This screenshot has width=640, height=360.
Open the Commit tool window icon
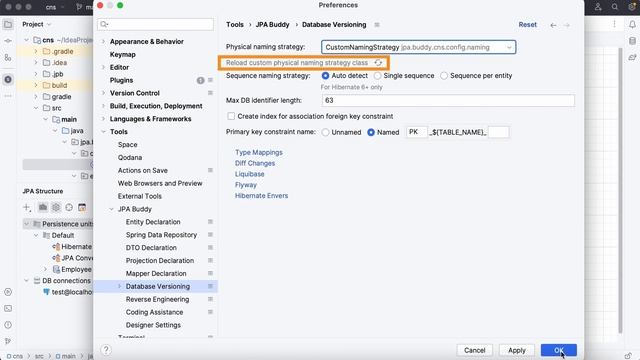(x=8, y=41)
